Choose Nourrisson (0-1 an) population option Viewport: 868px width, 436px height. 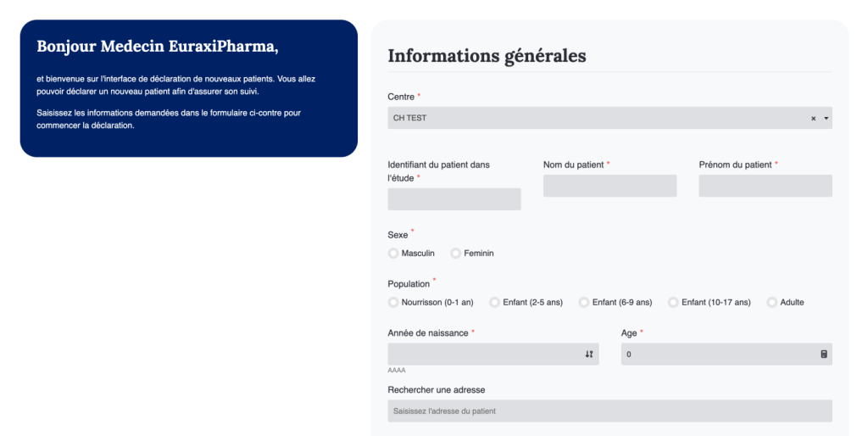point(393,303)
